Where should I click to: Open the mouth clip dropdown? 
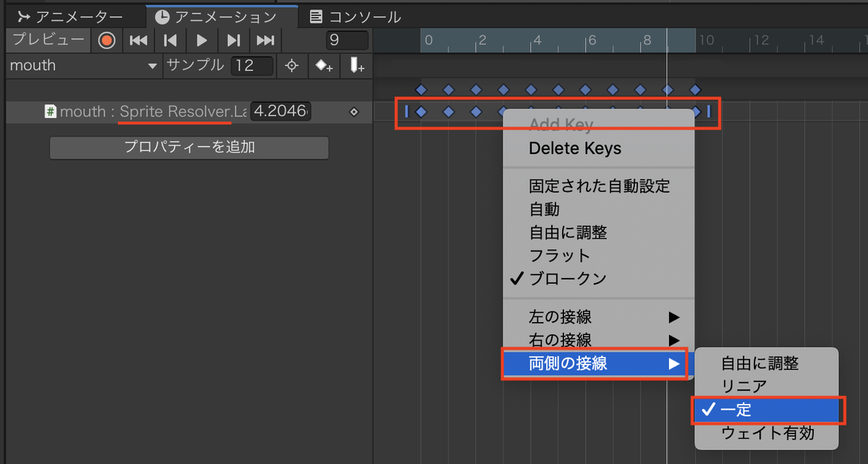pyautogui.click(x=82, y=65)
